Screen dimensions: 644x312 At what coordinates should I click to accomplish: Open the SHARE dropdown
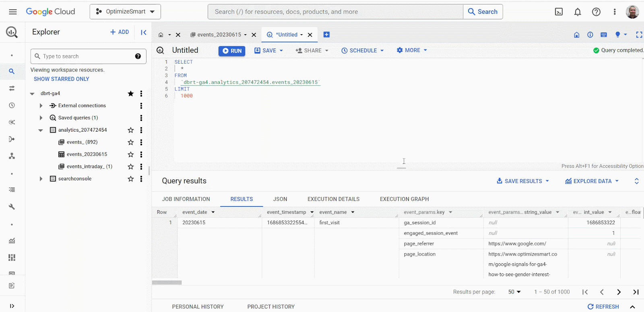[312, 51]
